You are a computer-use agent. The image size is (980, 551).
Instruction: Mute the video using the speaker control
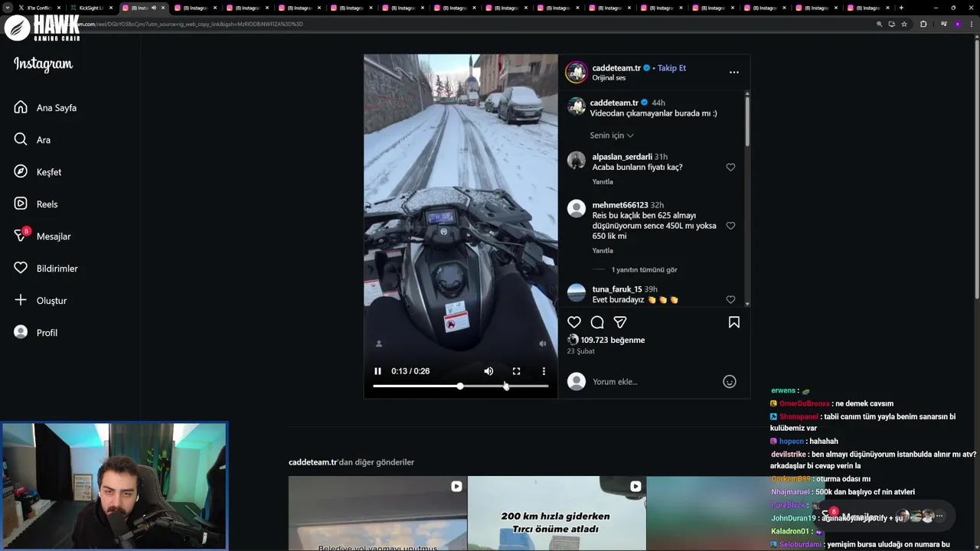click(x=488, y=371)
